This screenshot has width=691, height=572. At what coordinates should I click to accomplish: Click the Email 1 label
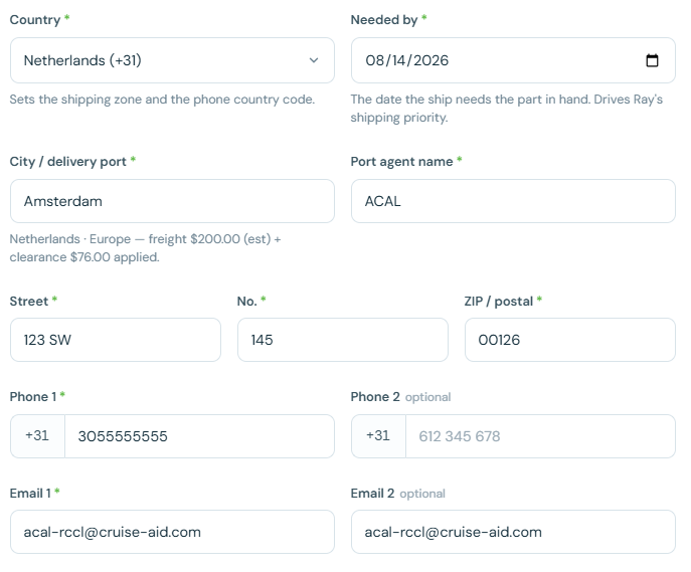[30, 493]
